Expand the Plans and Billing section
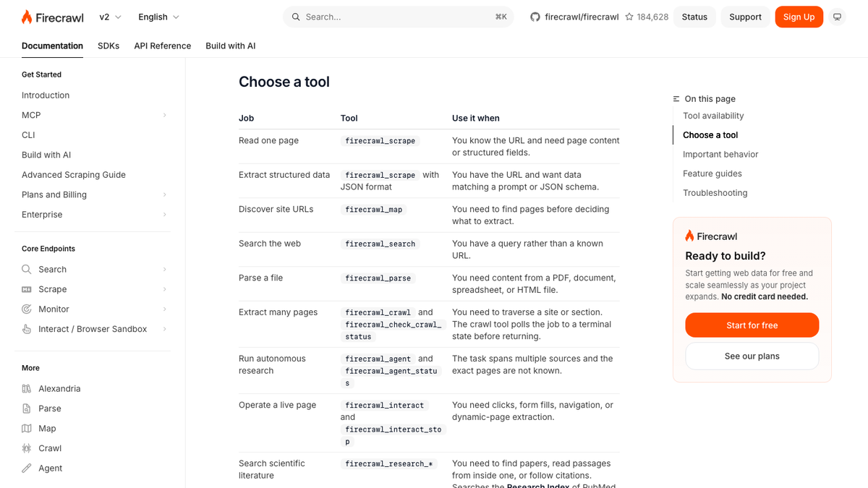868x488 pixels. (x=165, y=194)
